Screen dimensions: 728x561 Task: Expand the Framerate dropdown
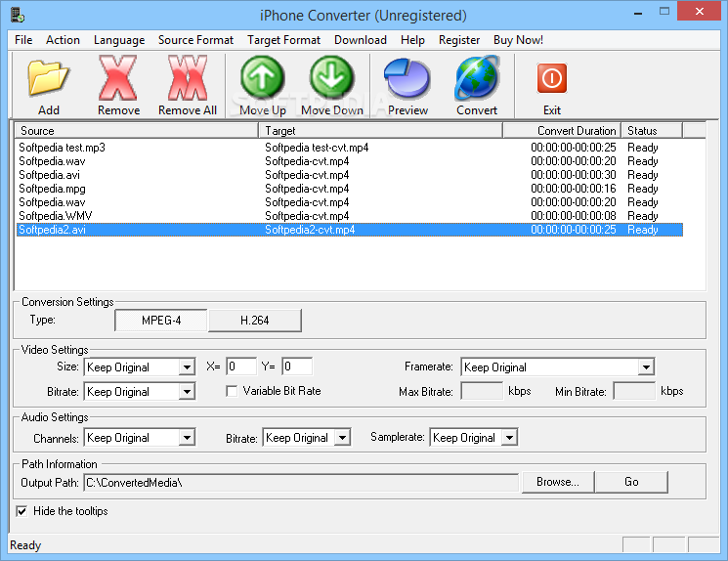[x=646, y=367]
